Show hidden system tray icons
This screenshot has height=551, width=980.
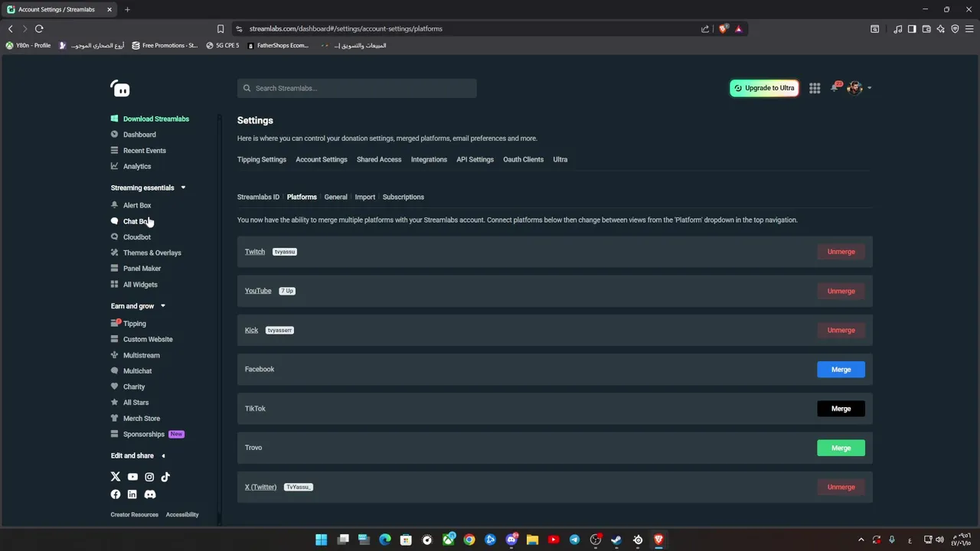[x=861, y=540]
